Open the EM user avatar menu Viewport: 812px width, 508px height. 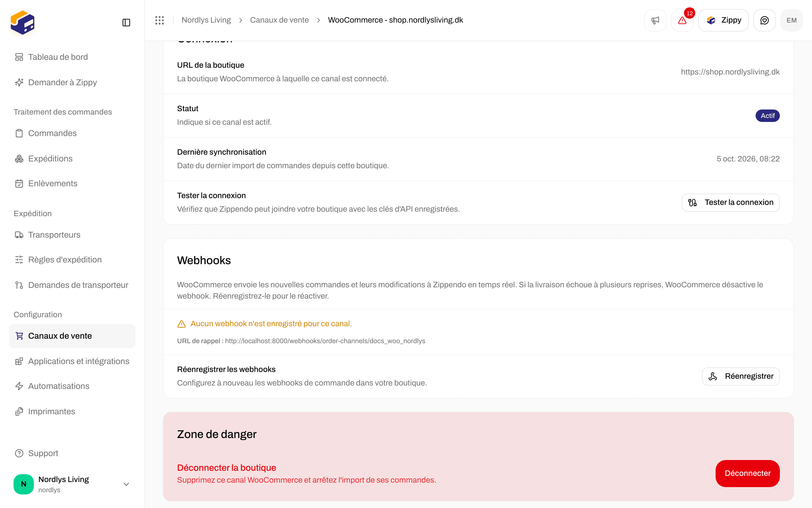[x=791, y=20]
